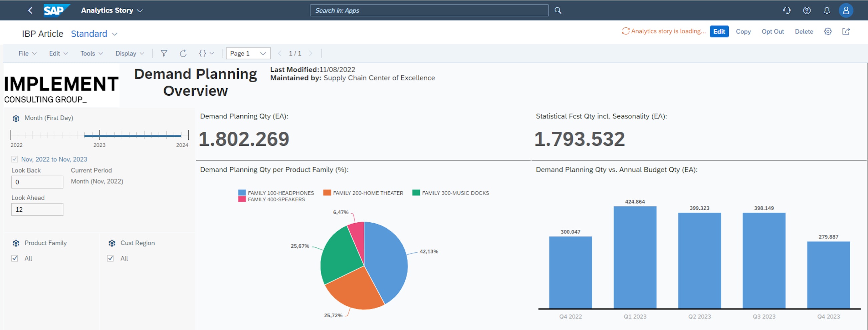
Task: Click the filter icon in the toolbar
Action: point(164,53)
